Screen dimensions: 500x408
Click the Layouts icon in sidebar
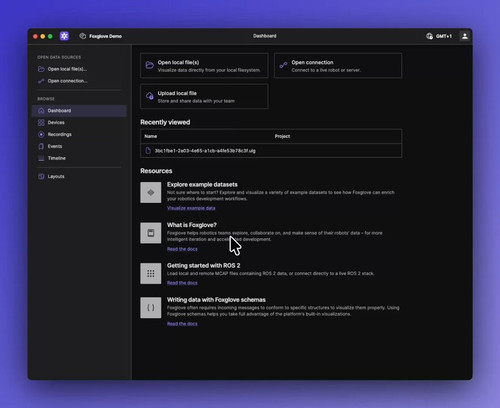(41, 176)
